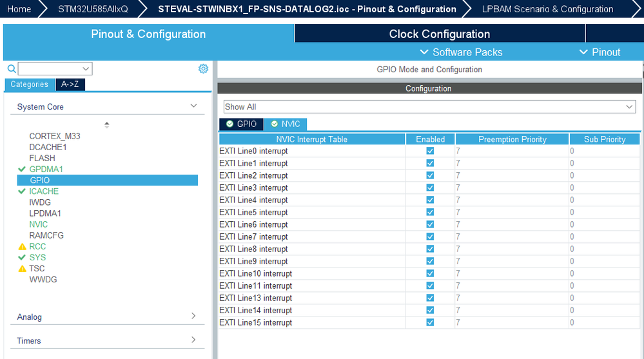This screenshot has width=644, height=359.
Task: Select GPIO in the System Core list
Action: (x=107, y=180)
